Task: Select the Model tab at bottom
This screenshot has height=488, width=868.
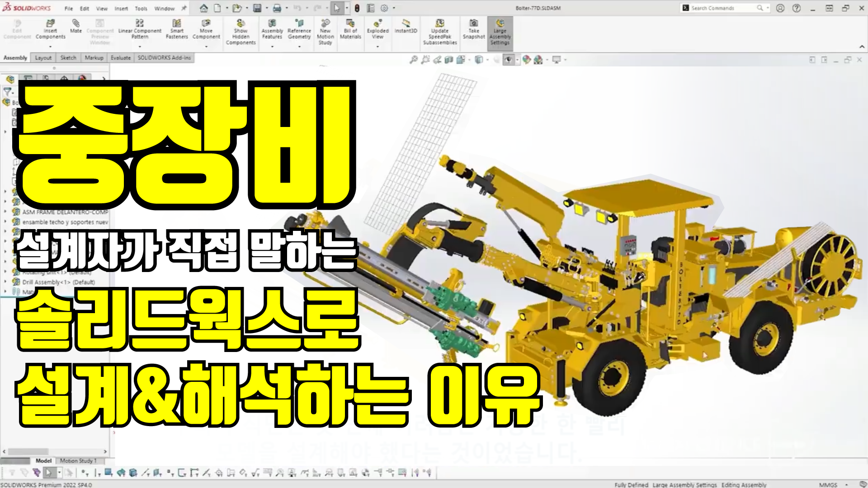Action: (43, 460)
